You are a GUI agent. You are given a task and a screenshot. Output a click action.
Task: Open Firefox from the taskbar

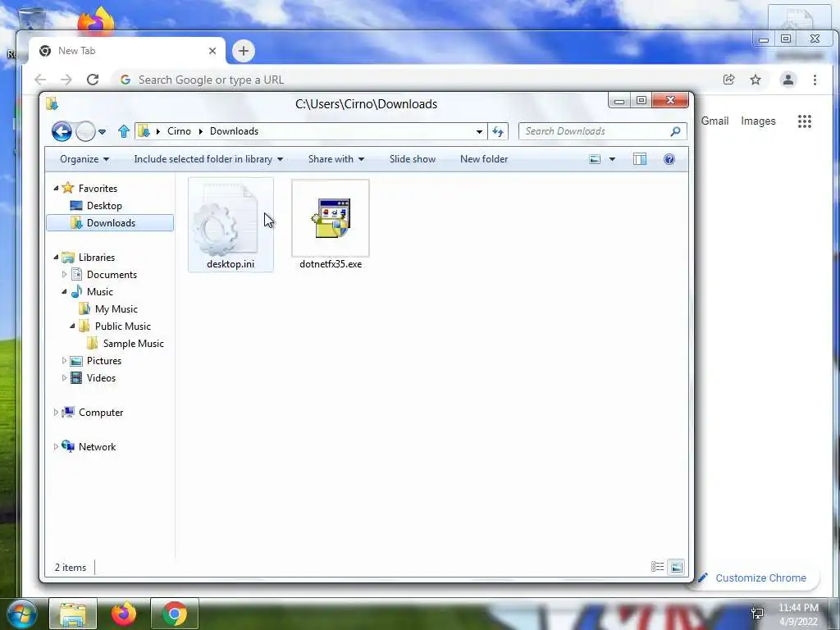(x=124, y=614)
